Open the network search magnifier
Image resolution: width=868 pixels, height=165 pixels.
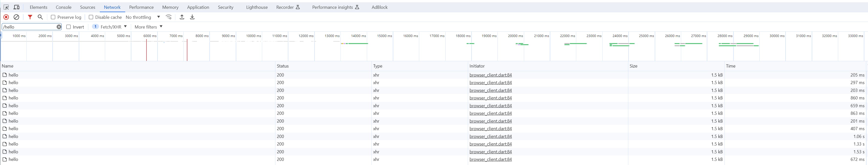point(40,17)
